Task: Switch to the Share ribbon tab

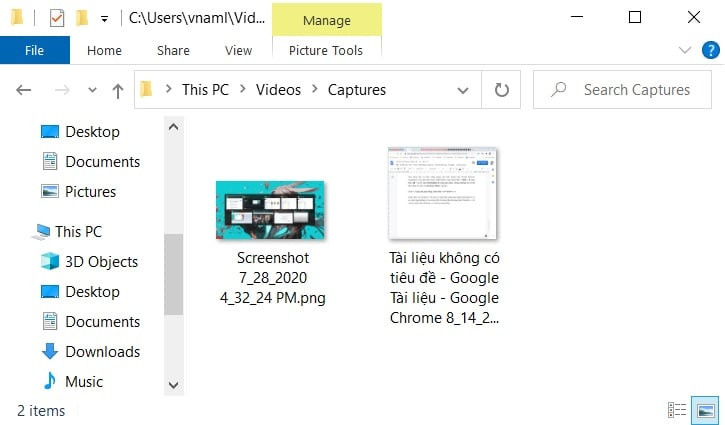Action: 173,50
